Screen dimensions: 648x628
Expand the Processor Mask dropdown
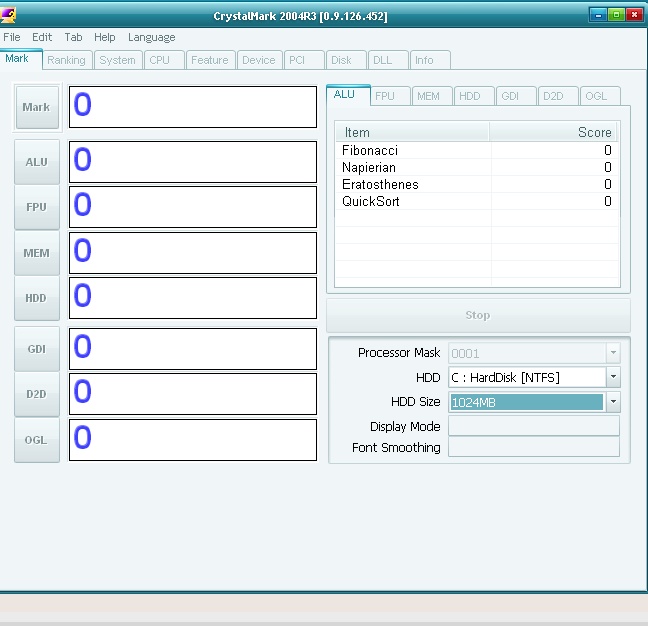613,353
